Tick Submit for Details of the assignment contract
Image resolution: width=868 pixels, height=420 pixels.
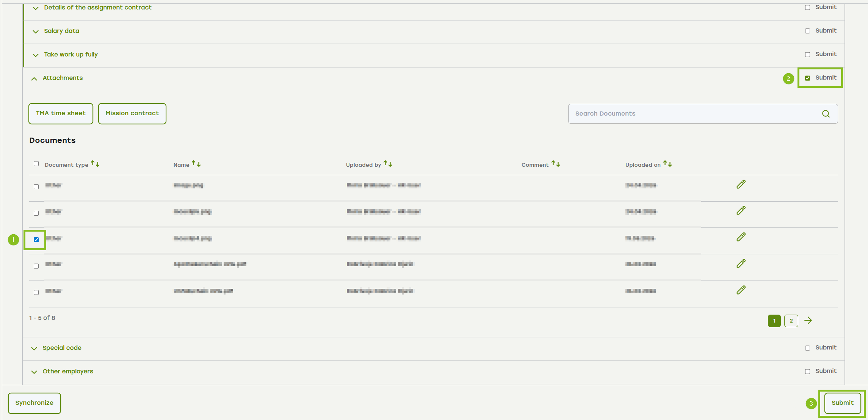click(x=808, y=8)
